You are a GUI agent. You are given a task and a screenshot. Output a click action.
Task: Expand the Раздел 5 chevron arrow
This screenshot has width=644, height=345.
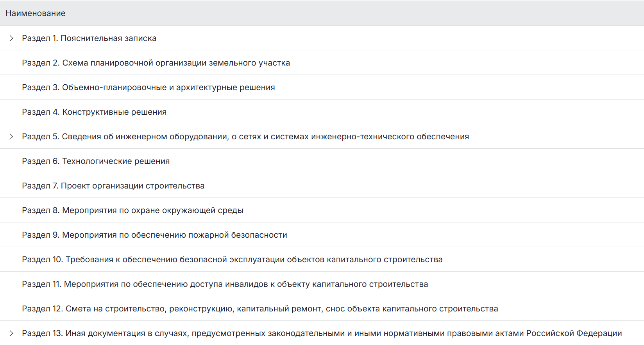(x=11, y=137)
